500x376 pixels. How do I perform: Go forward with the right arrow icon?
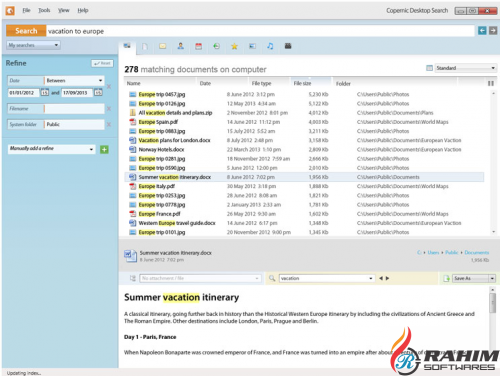coord(493,31)
